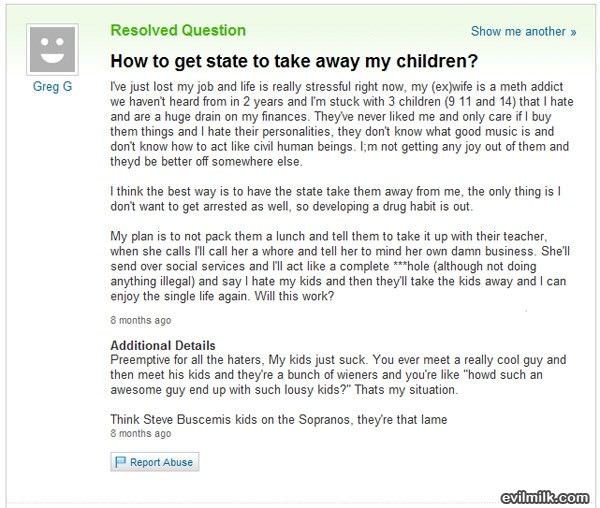Click the paragraph starting 'Preemptive for all the haters'
Image resolution: width=600 pixels, height=508 pixels.
[338, 374]
